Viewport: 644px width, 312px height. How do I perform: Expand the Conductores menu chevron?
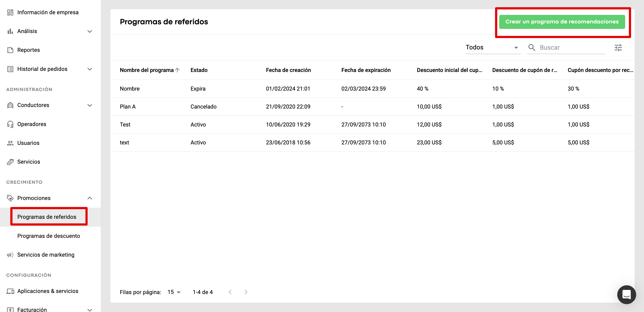click(90, 105)
